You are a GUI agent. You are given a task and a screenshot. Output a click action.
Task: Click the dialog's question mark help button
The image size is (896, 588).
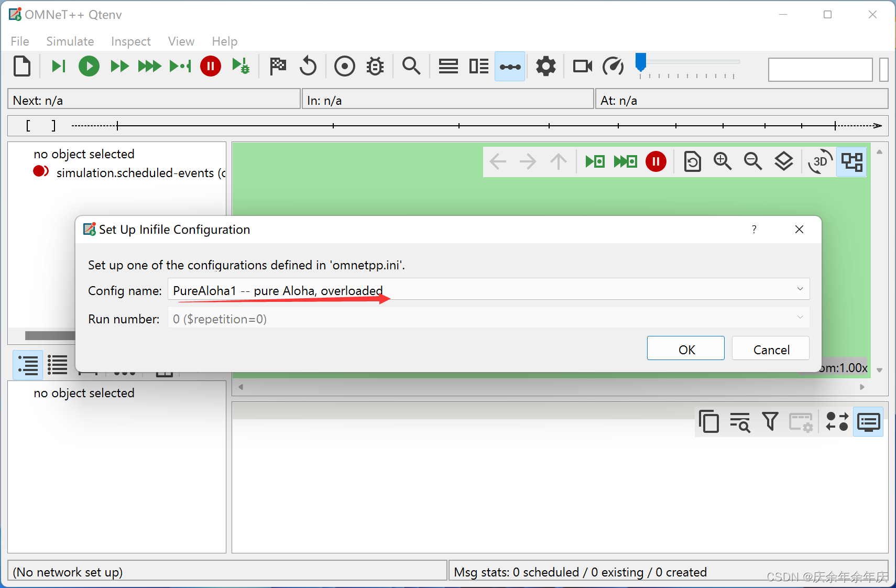click(754, 230)
